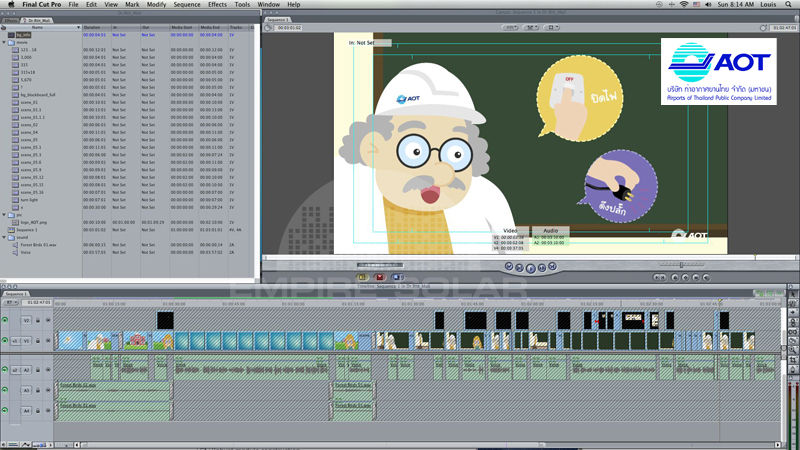Click the Duration column header
800x450 pixels.
[97, 28]
